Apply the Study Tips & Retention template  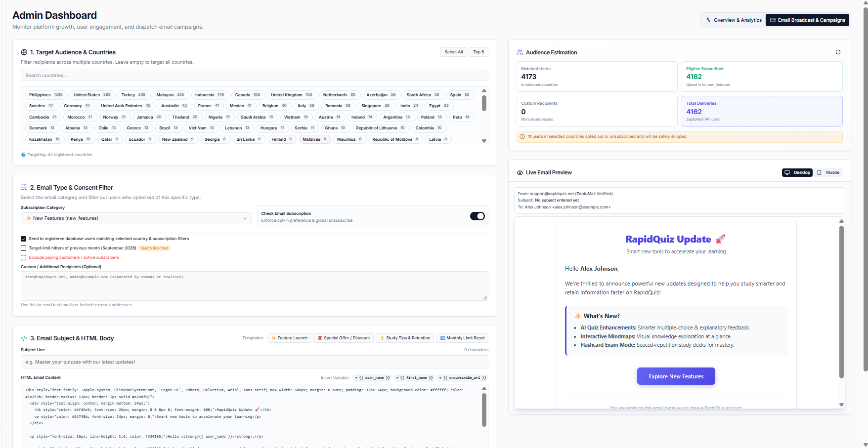[x=405, y=338]
